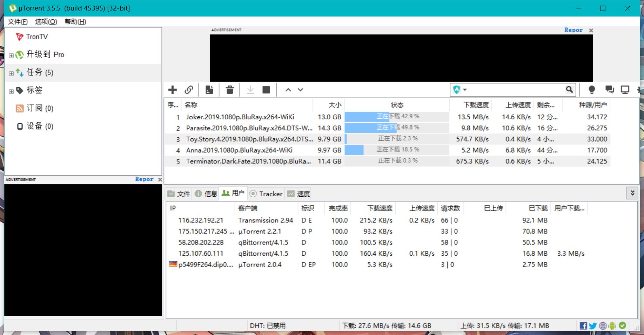This screenshot has height=335, width=644.
Task: Open the 帮助(H) menu
Action: point(75,22)
